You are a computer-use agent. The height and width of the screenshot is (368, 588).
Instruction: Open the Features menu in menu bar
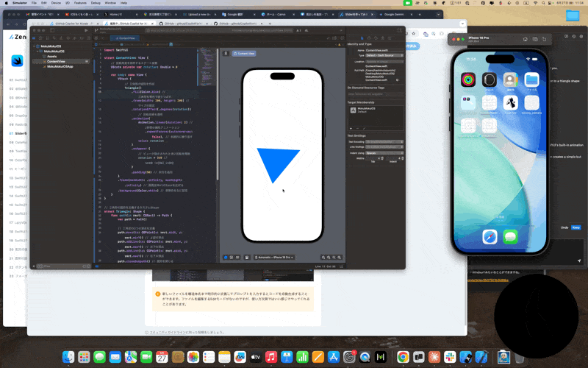[80, 3]
